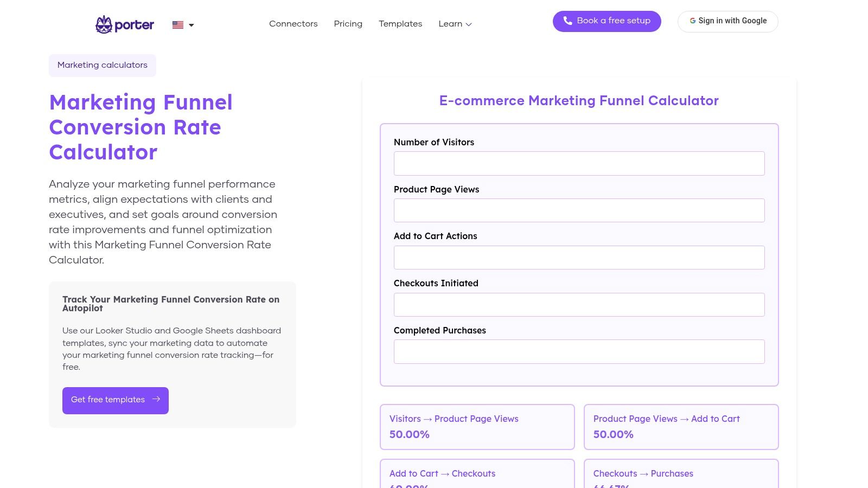The width and height of the screenshot is (868, 488).
Task: Open the country flag dropdown chevron
Action: [x=191, y=25]
